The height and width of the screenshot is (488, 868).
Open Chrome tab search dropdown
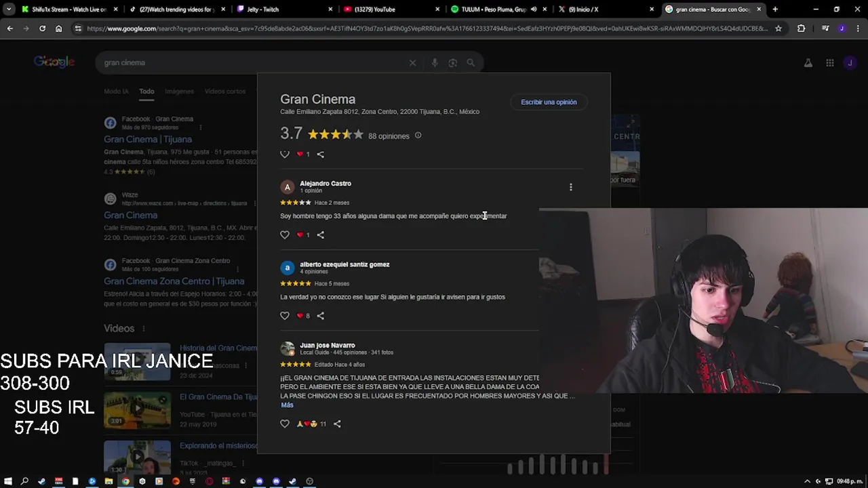8,9
